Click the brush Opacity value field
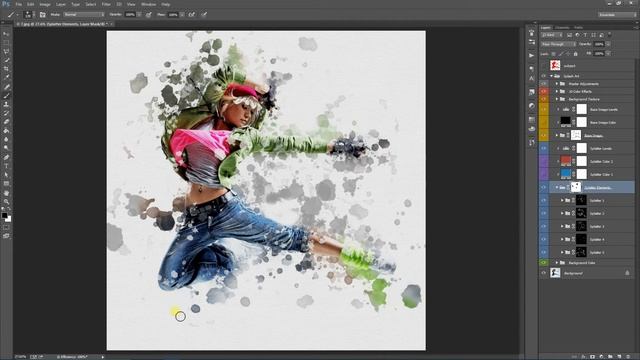640x360 pixels. [x=130, y=15]
